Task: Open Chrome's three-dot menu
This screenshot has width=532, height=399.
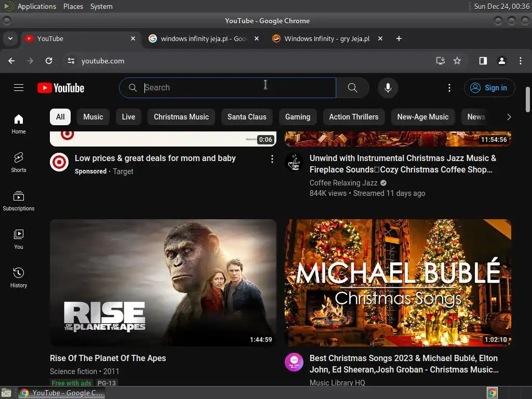Action: click(x=521, y=61)
